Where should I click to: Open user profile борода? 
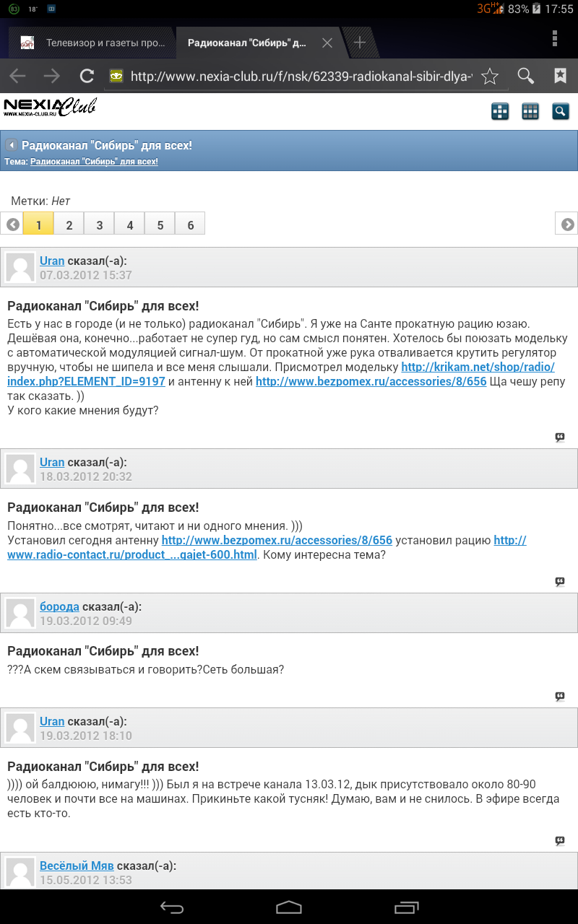(x=59, y=606)
